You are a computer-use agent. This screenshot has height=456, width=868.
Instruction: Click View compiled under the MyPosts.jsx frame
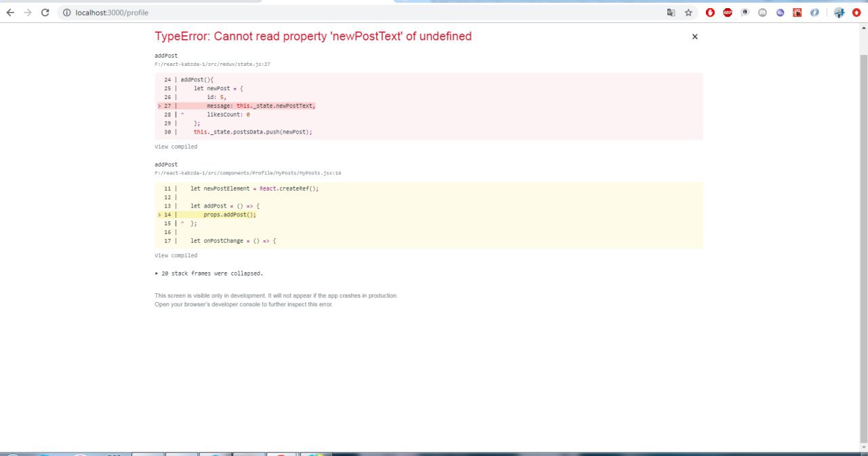click(176, 256)
